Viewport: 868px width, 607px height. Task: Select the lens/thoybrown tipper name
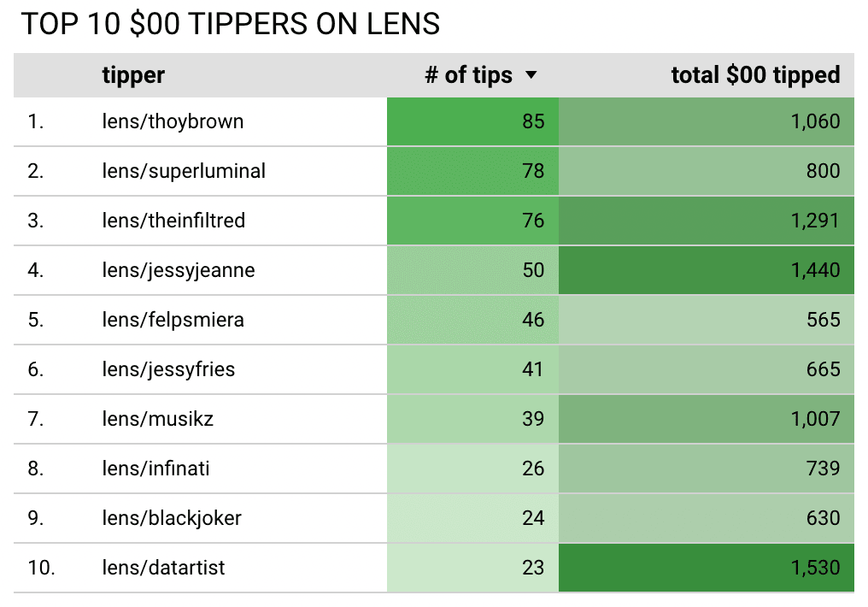(173, 121)
